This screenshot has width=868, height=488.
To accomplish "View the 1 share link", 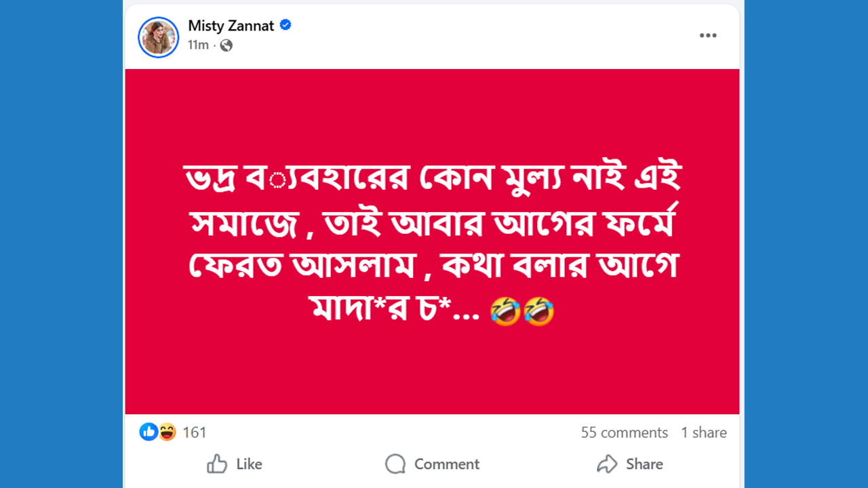I will point(704,432).
